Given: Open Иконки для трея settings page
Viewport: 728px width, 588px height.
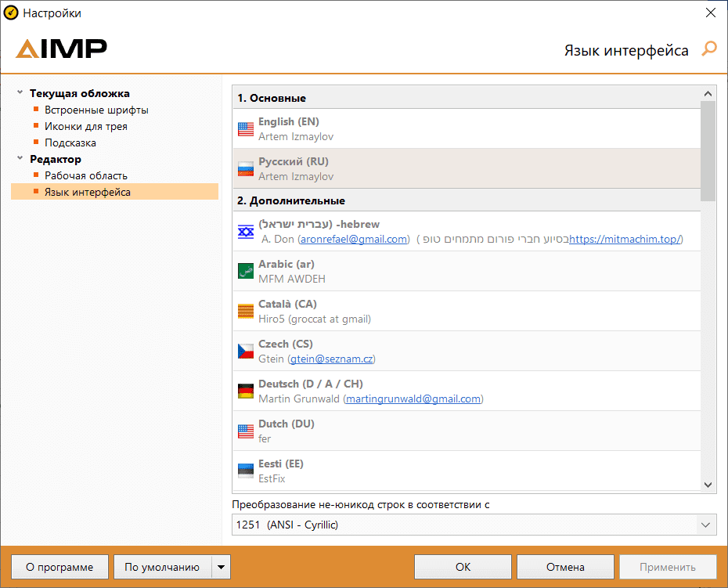Looking at the screenshot, I should (86, 126).
